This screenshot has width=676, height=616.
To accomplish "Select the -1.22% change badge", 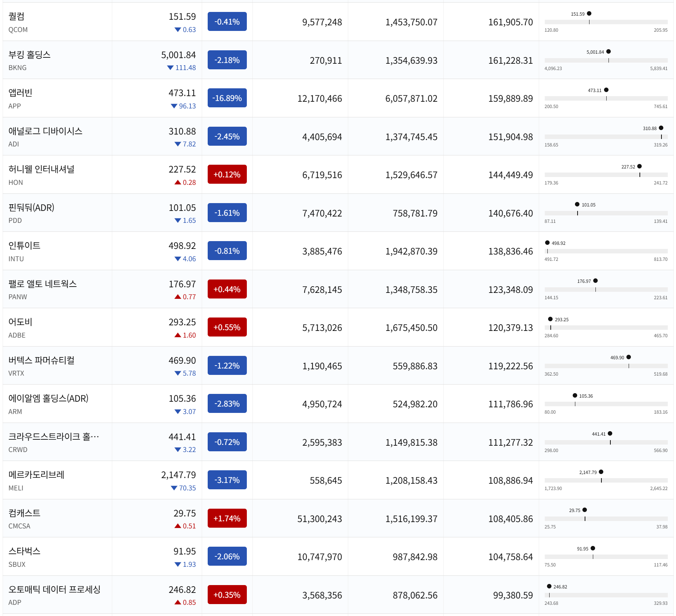I will coord(227,366).
